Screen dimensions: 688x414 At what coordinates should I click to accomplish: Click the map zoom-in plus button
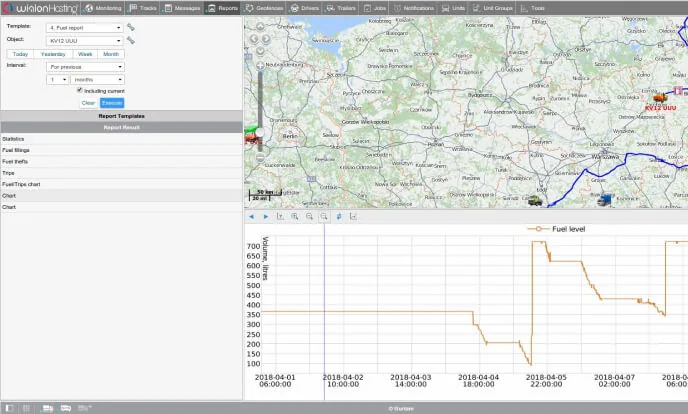260,66
